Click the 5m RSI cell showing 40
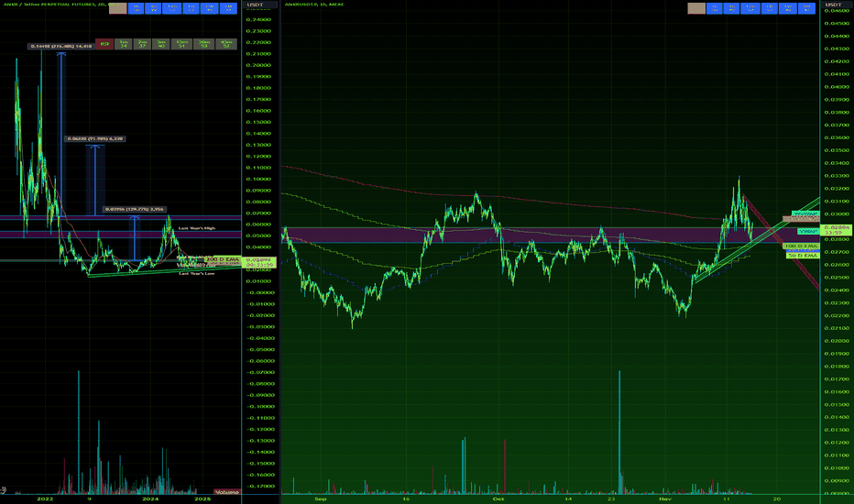The height and width of the screenshot is (504, 854). tap(161, 44)
